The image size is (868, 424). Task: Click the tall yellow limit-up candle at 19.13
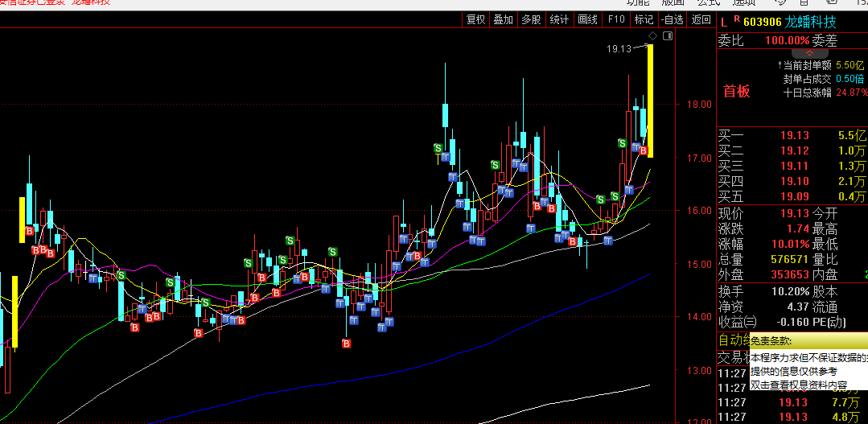pyautogui.click(x=651, y=101)
